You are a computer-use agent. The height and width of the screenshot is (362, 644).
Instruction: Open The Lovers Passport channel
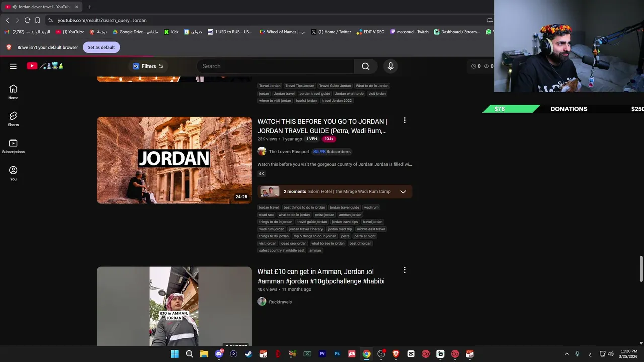[x=289, y=152]
